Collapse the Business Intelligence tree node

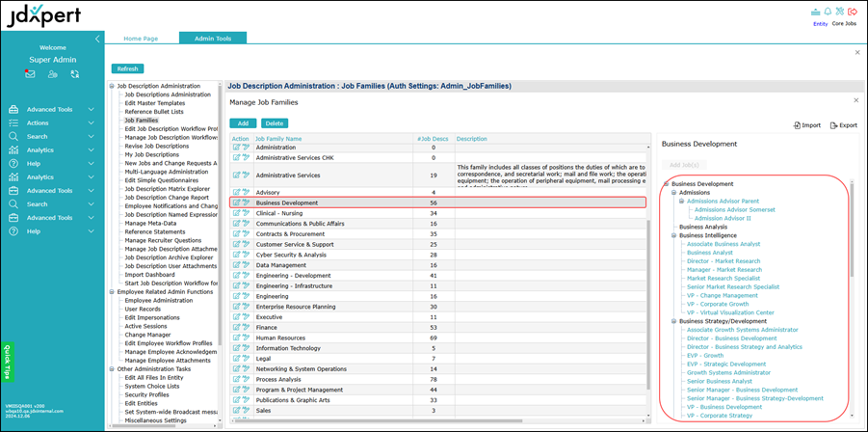pyautogui.click(x=673, y=235)
